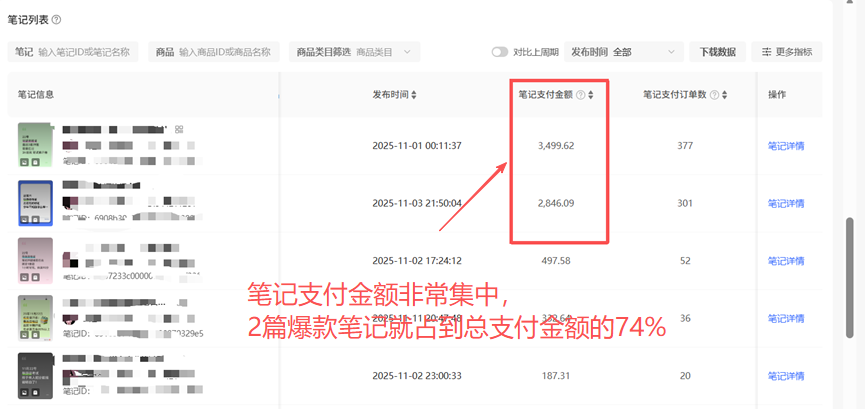The image size is (865, 409).
Task: Open 商品类目筛选 dropdown
Action: click(x=355, y=52)
